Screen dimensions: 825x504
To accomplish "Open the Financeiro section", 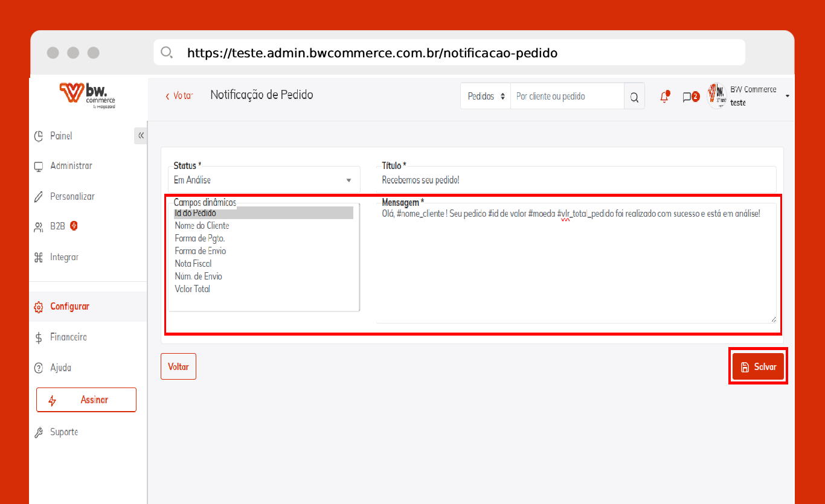I will (x=68, y=337).
